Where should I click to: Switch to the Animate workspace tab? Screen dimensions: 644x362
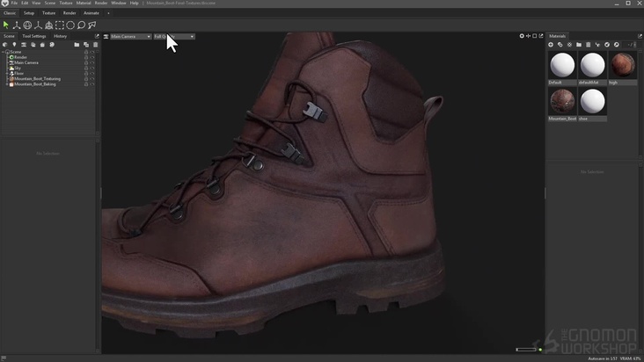pyautogui.click(x=91, y=13)
